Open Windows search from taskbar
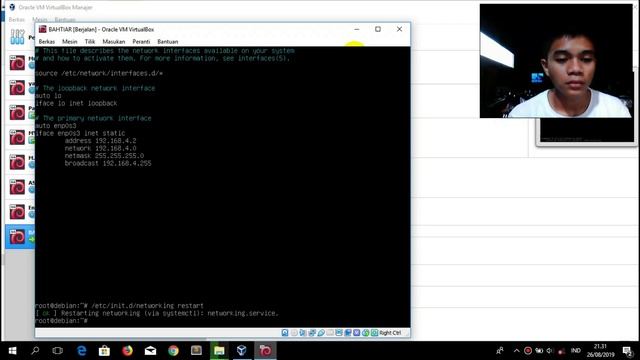Screen dimensions: 640x360 coord(35,351)
